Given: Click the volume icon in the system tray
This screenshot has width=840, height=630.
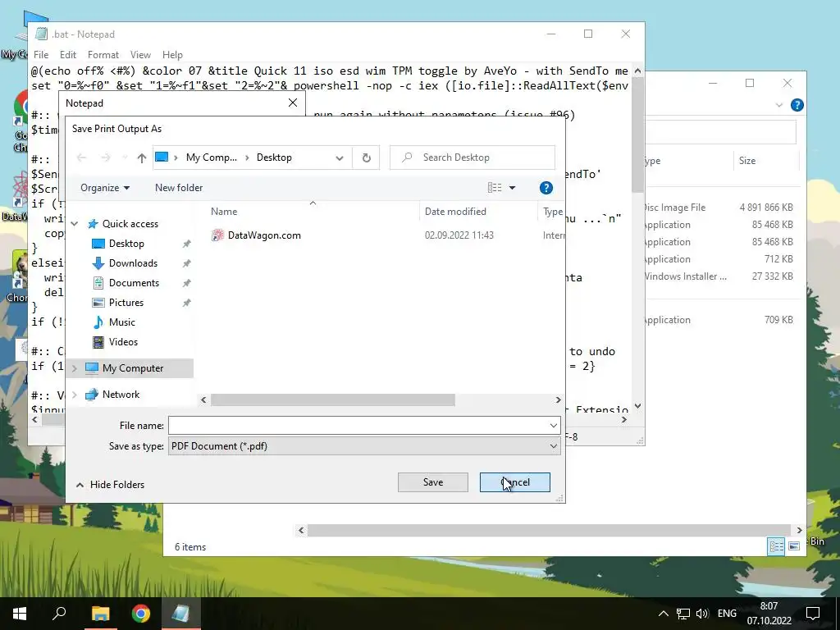Looking at the screenshot, I should [x=702, y=614].
